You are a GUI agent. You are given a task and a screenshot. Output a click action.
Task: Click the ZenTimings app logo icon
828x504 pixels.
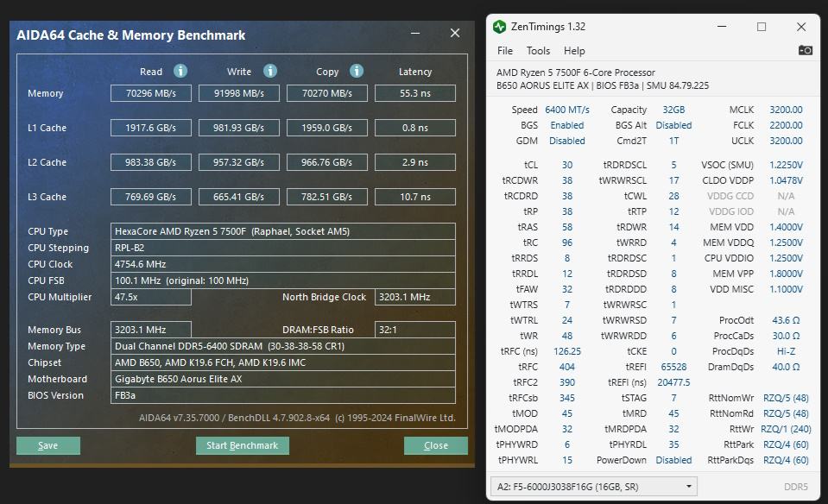pyautogui.click(x=499, y=27)
